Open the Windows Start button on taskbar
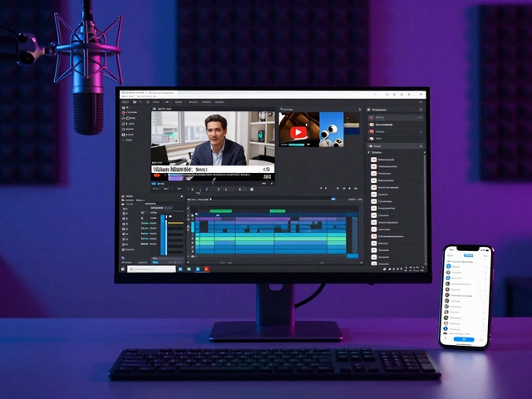Viewport: 532px width, 399px height. (123, 269)
